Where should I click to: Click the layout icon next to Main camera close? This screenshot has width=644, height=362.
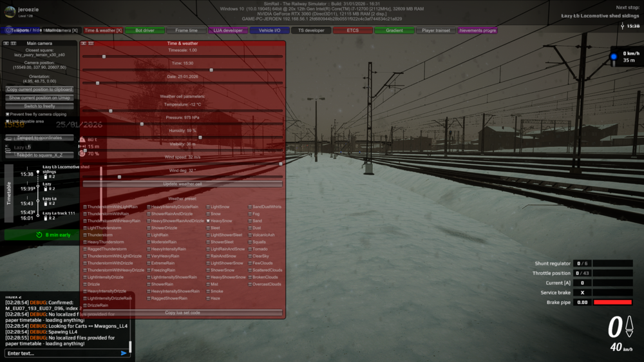[x=14, y=43]
